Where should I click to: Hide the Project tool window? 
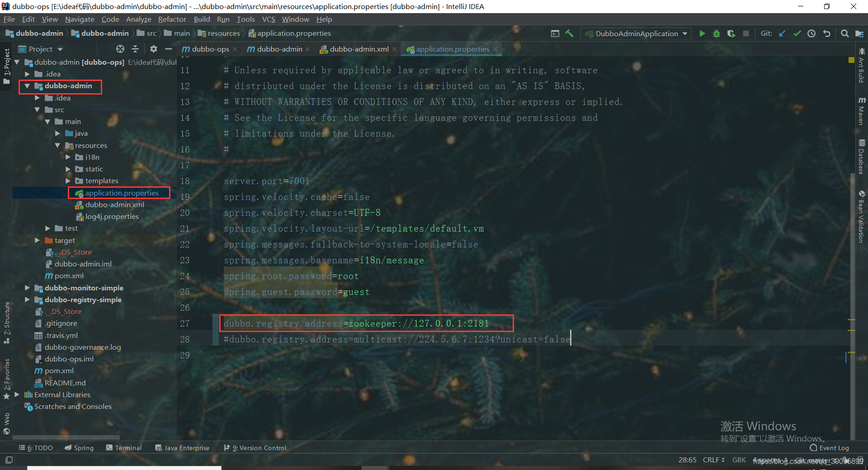(x=169, y=49)
